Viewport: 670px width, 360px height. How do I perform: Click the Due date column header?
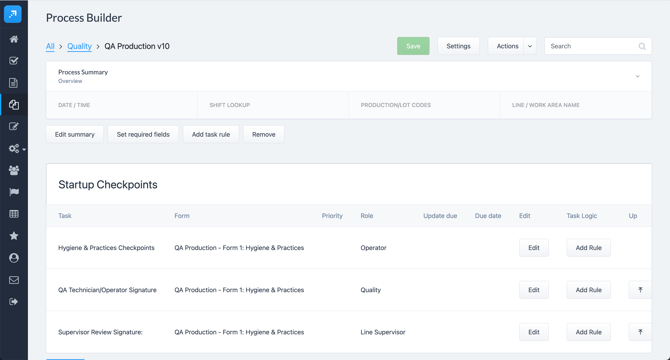488,216
